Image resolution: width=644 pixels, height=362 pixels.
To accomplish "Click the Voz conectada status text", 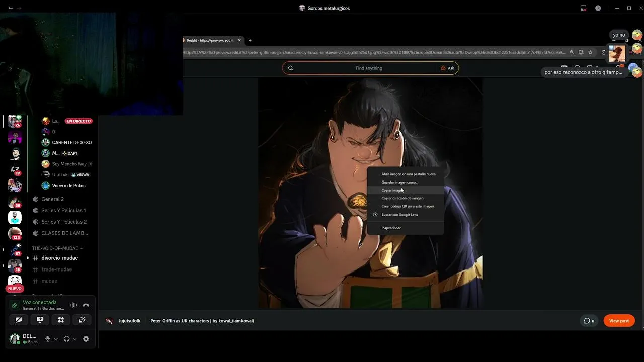I will click(x=40, y=302).
